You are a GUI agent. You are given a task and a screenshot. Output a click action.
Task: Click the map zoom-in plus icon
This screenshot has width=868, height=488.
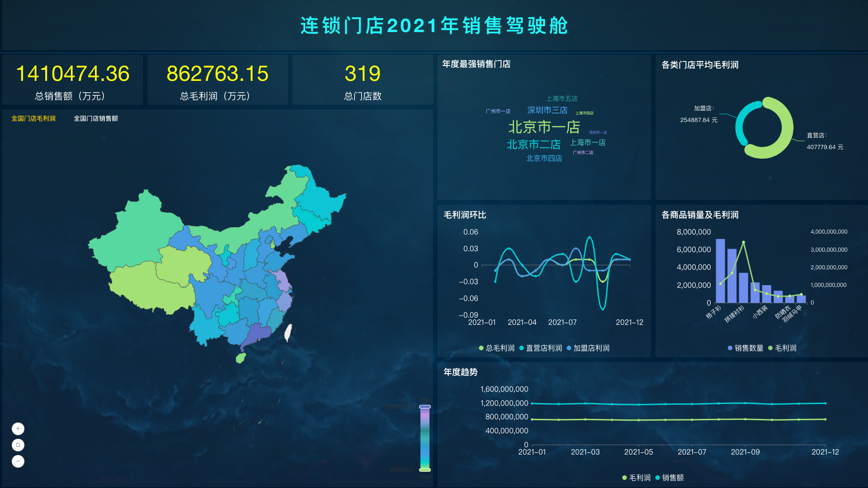[17, 428]
